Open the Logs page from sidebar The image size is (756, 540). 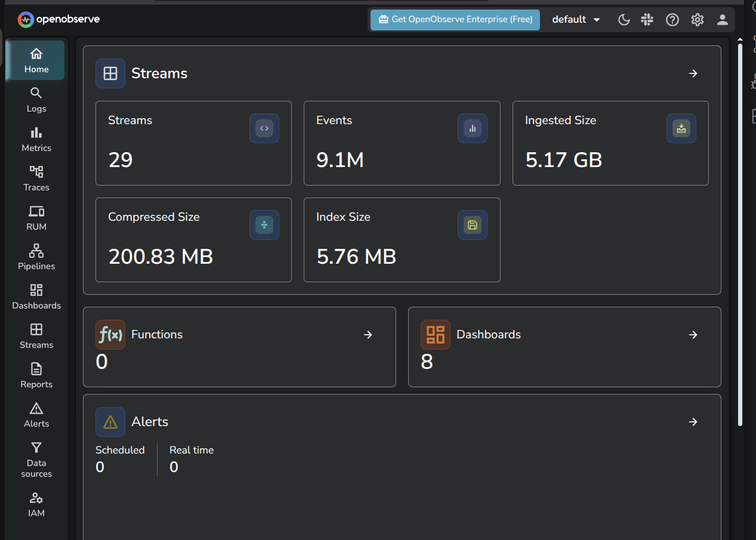tap(36, 100)
